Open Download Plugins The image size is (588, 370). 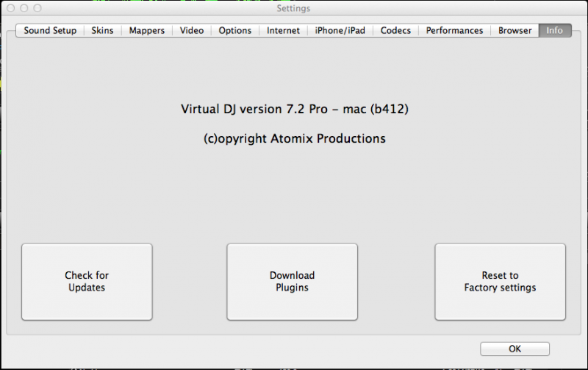[x=292, y=282]
